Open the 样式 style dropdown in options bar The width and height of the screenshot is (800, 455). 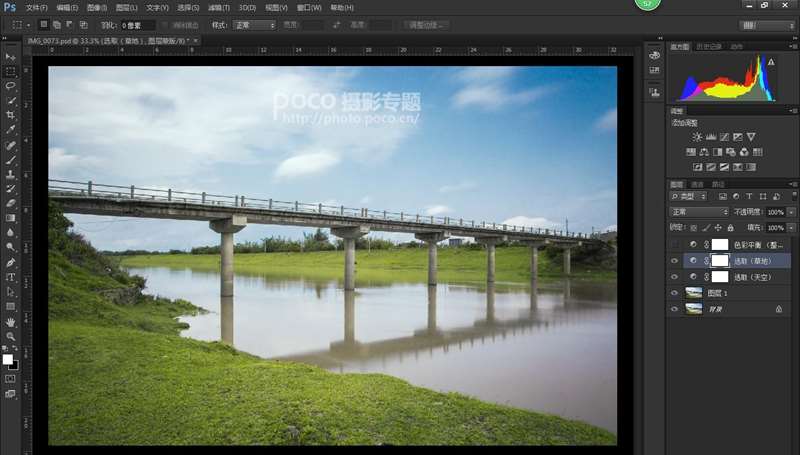click(256, 24)
